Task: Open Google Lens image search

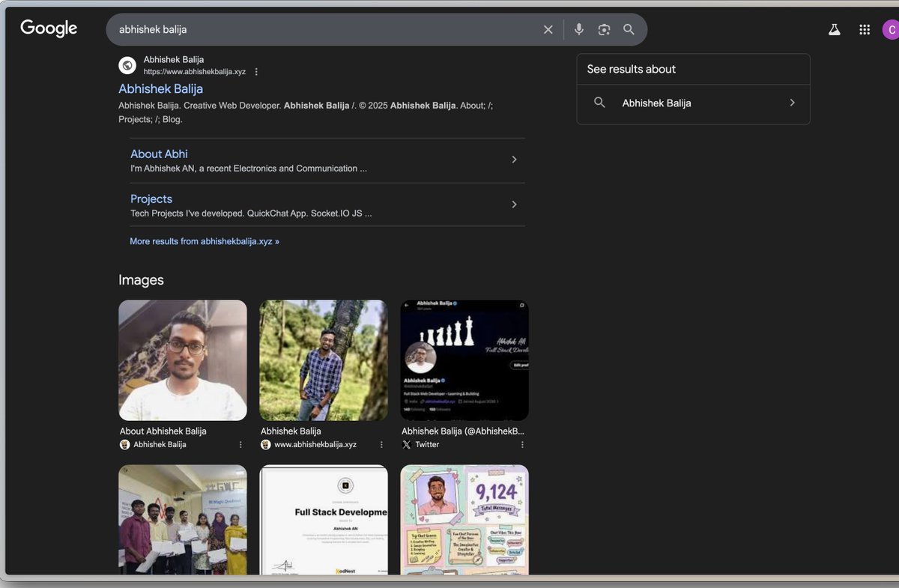Action: [x=604, y=29]
